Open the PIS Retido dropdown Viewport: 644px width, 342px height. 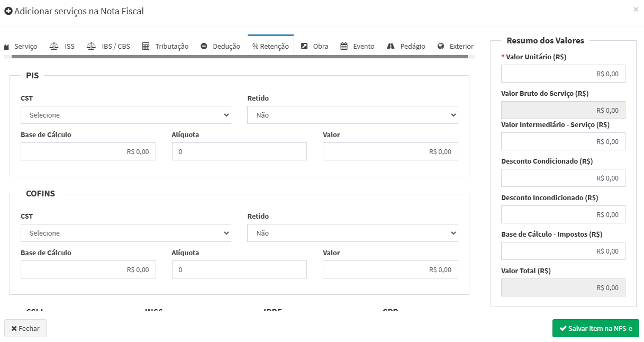[352, 115]
